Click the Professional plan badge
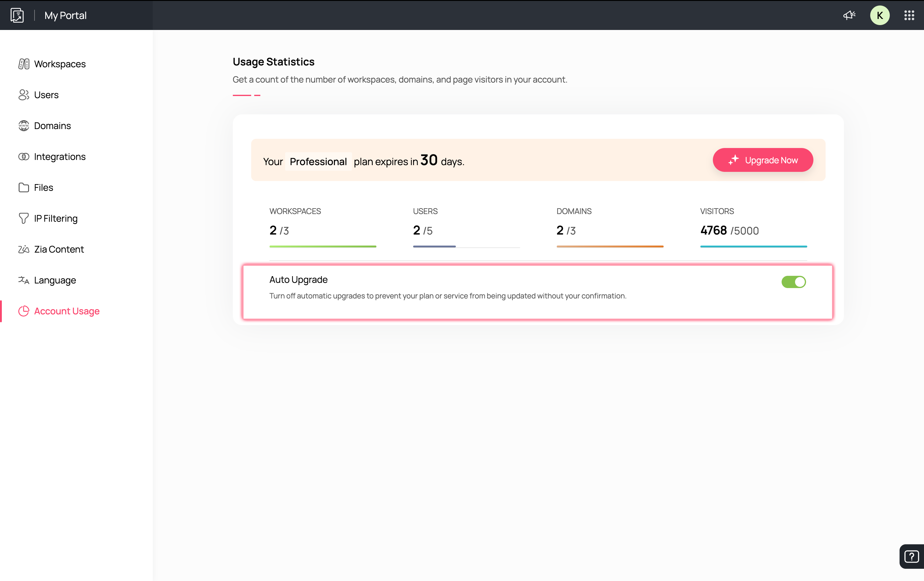The height and width of the screenshot is (581, 924). (x=318, y=162)
